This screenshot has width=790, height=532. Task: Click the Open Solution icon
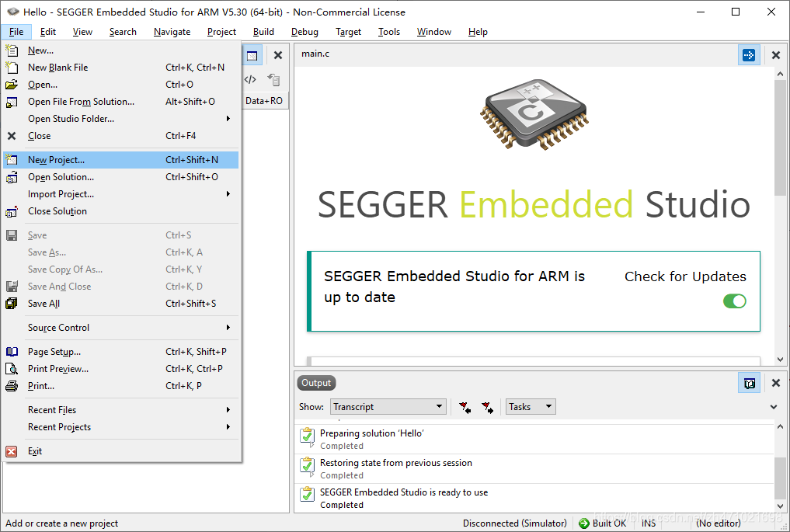(x=12, y=177)
